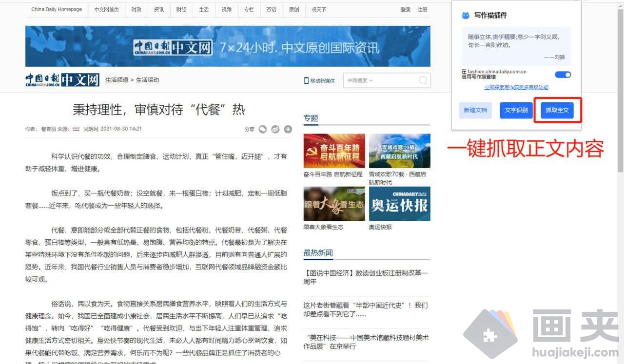Open the 奥运快报 thumbnail
624x364 pixels.
click(x=399, y=204)
